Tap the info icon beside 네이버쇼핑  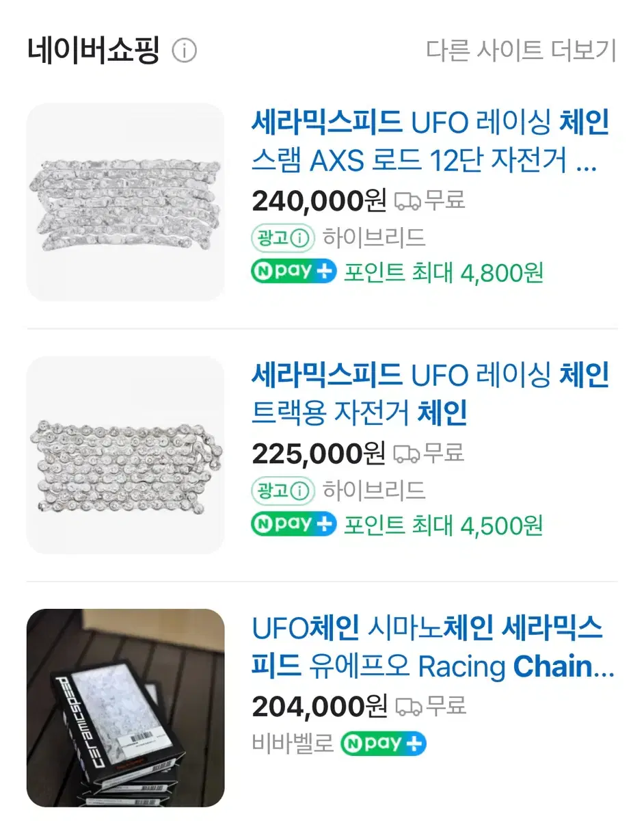point(184,51)
